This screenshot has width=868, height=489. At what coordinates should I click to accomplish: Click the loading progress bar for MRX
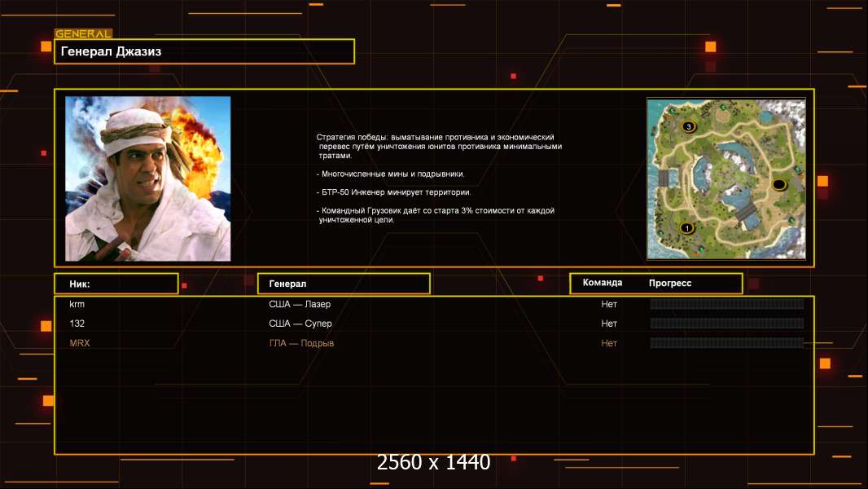(x=727, y=343)
